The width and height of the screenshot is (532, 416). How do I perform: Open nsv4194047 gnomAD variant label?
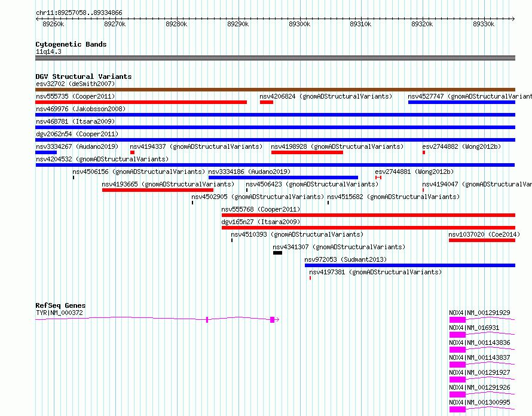click(477, 184)
